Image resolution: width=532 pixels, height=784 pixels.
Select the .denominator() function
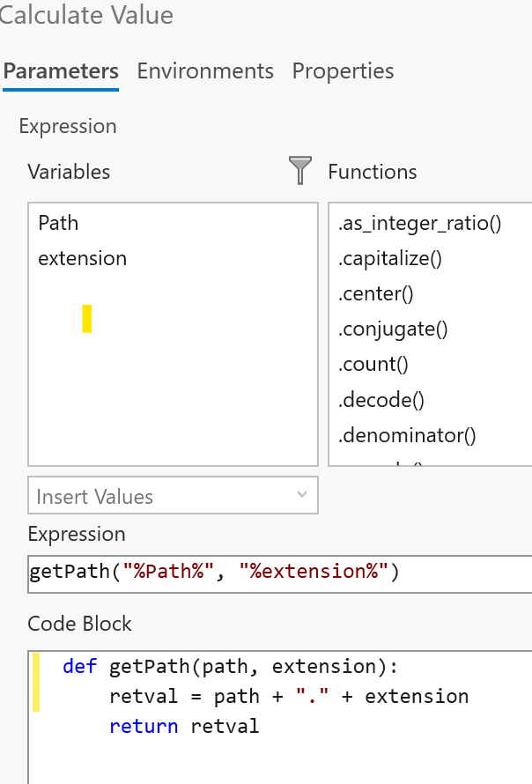point(406,435)
